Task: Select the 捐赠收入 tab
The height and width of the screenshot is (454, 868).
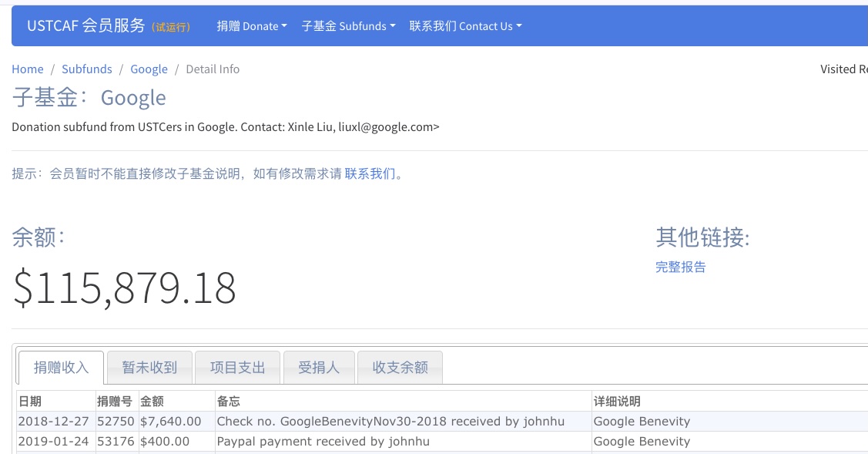Action: tap(62, 368)
